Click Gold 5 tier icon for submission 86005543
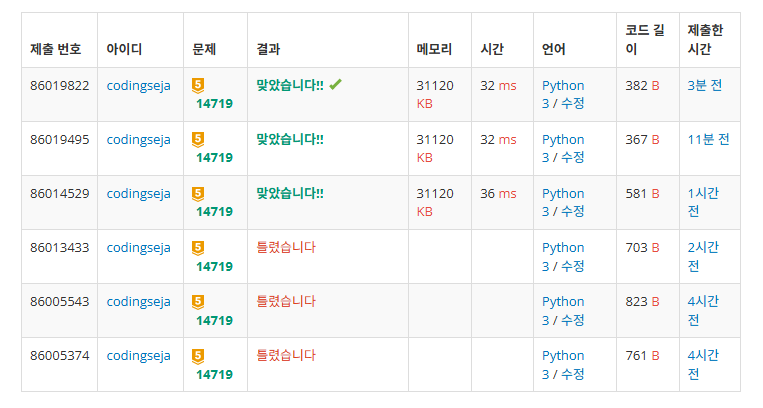The image size is (763, 408). [x=198, y=302]
